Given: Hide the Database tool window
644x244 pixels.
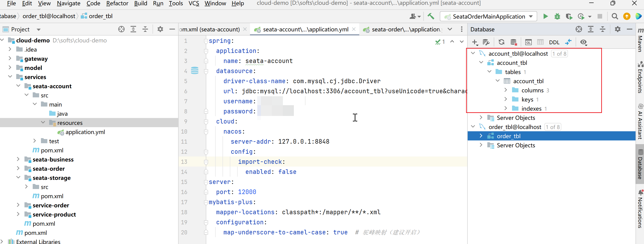Looking at the screenshot, I should pyautogui.click(x=630, y=29).
